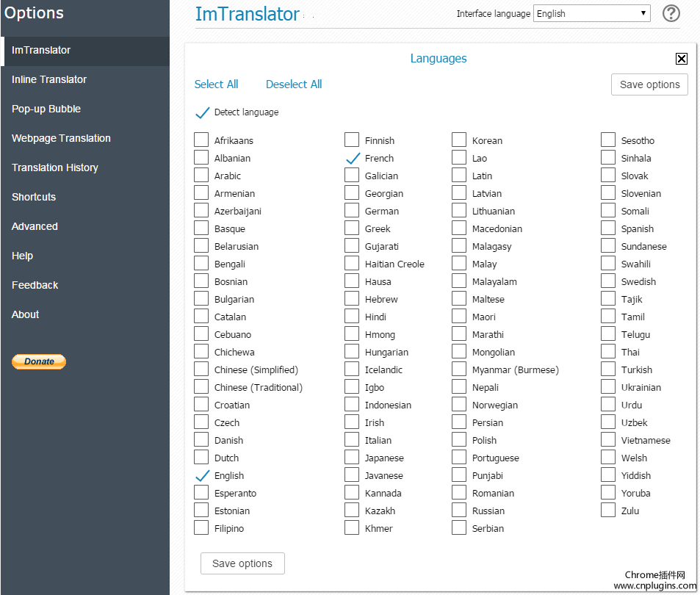Enable Vietnamese checkbox

point(608,439)
